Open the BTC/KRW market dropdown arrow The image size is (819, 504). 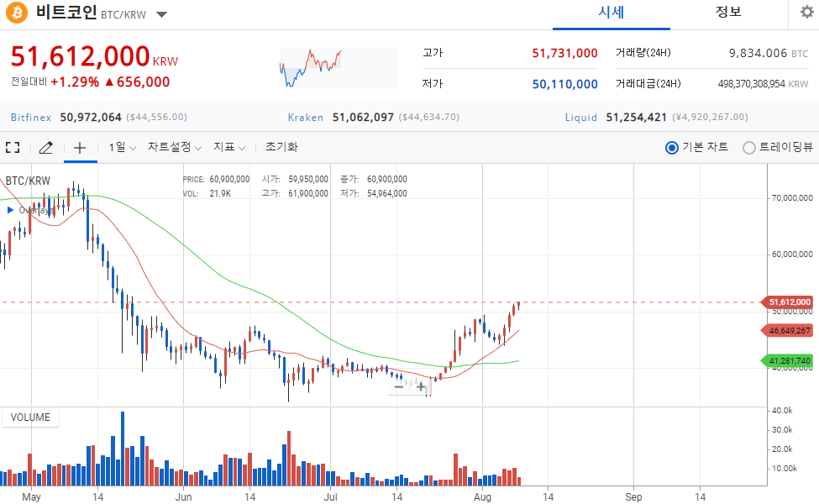pos(162,14)
